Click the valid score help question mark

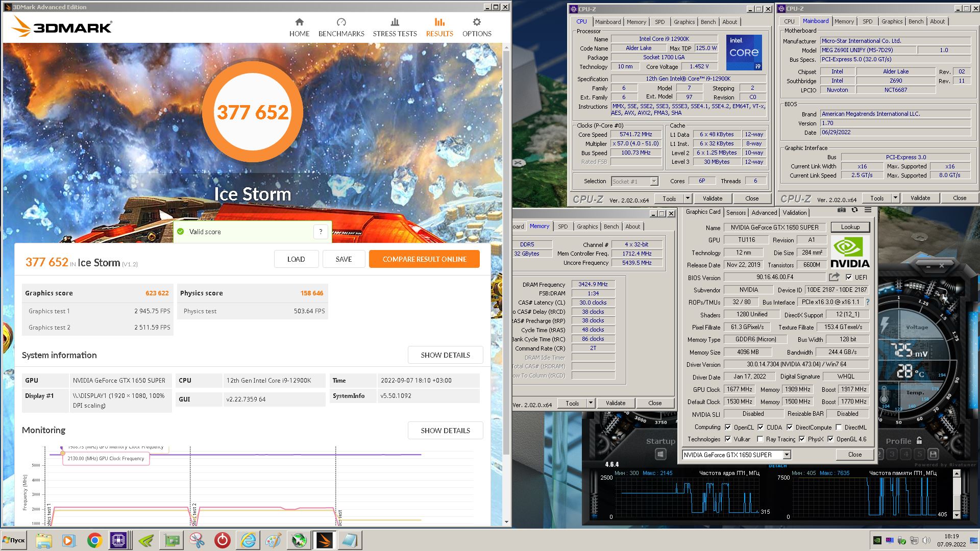coord(321,232)
